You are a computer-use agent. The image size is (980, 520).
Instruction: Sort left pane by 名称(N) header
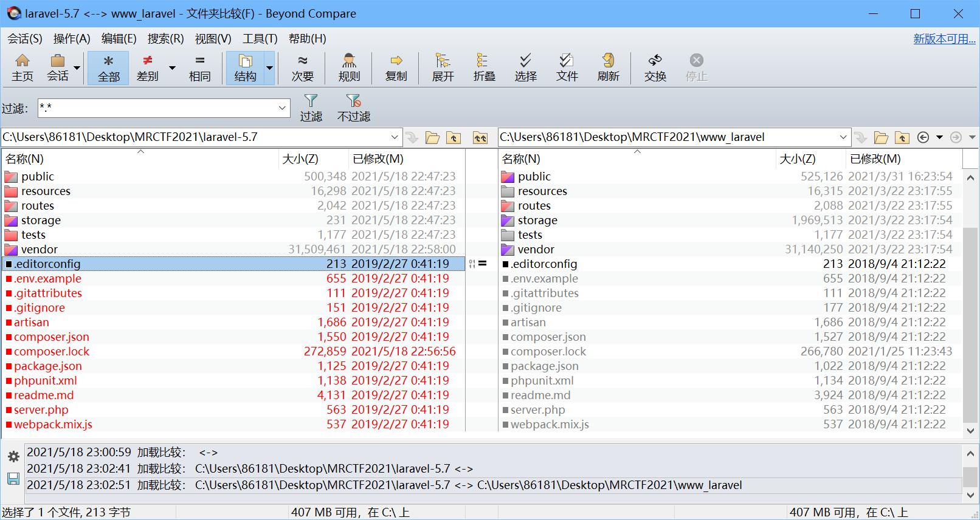tap(140, 159)
